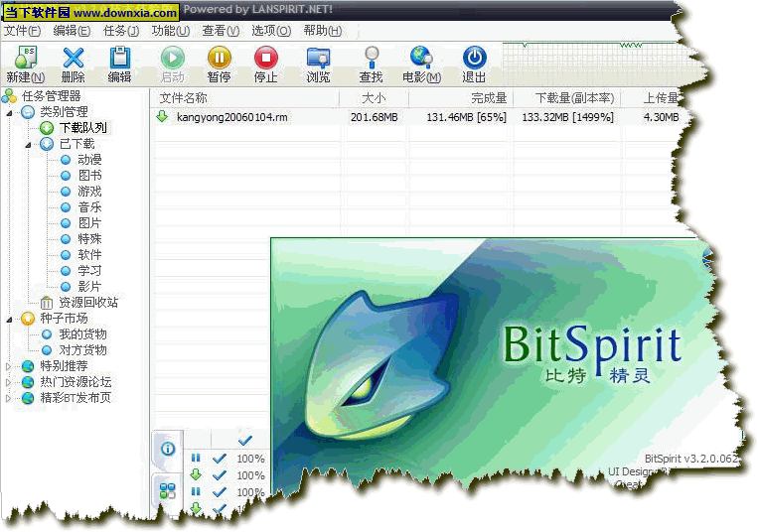Click the 201.68MB size cell
758x532 pixels.
[375, 117]
